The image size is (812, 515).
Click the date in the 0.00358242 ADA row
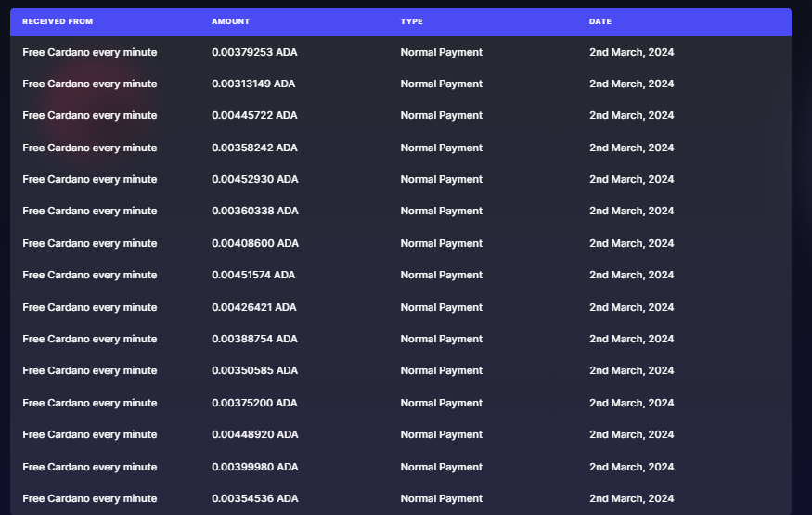point(631,148)
